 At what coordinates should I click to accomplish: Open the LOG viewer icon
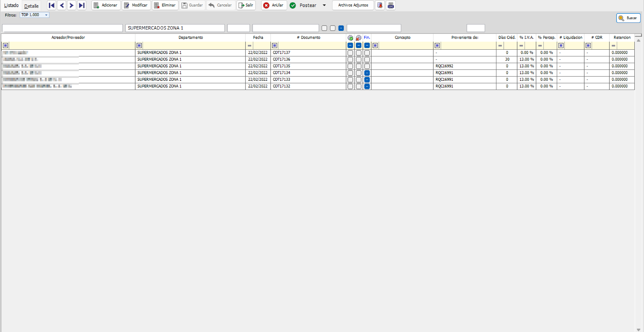click(390, 5)
